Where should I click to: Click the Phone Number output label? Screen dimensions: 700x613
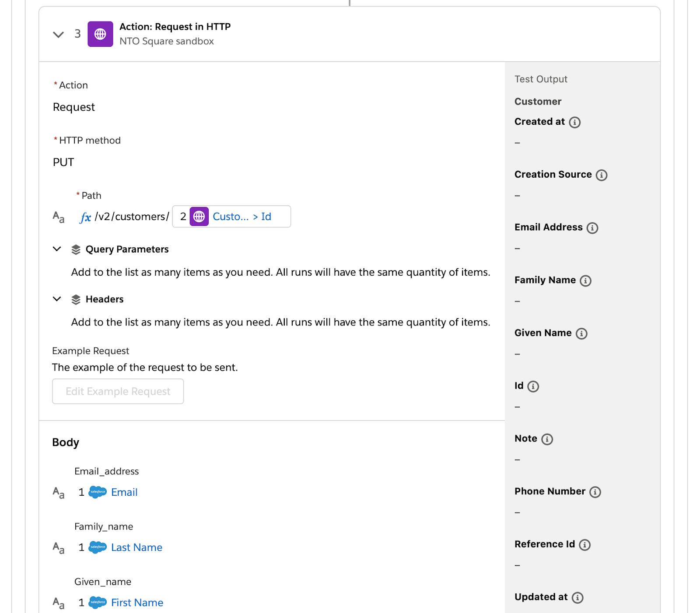coord(550,491)
